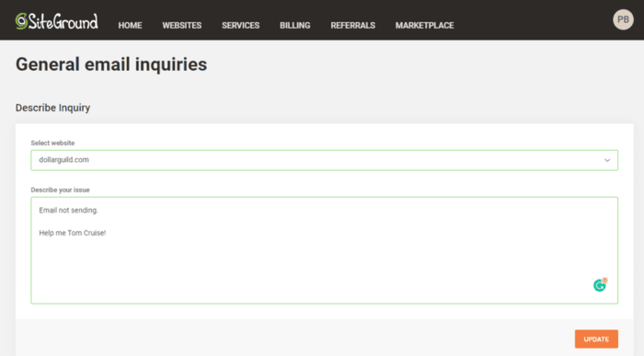Click the 'Help me Tom Cruise!' text line
The width and height of the screenshot is (644, 356).
[x=73, y=233]
